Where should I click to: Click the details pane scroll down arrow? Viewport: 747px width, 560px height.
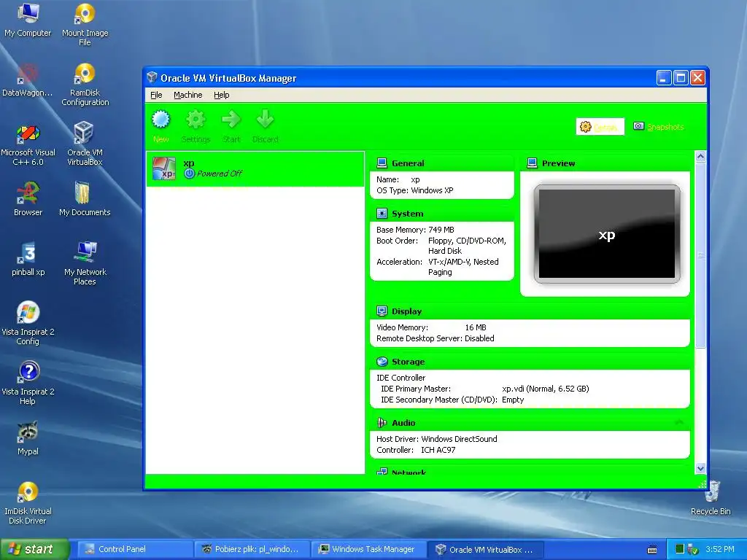700,469
